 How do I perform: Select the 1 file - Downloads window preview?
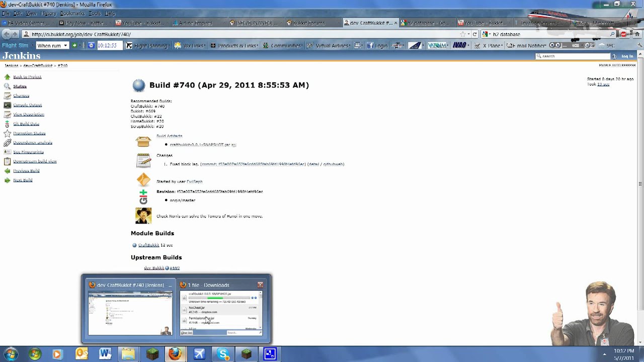[221, 308]
